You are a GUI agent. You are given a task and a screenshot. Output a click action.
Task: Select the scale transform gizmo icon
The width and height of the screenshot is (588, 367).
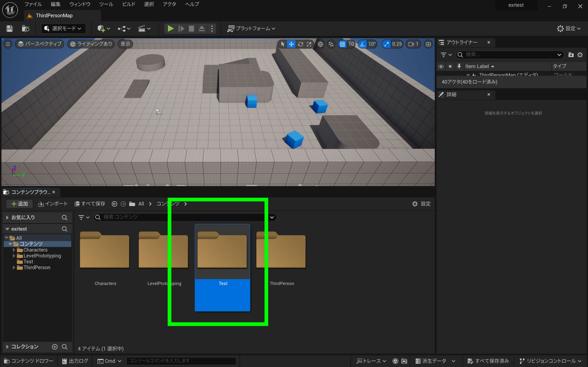coord(309,44)
